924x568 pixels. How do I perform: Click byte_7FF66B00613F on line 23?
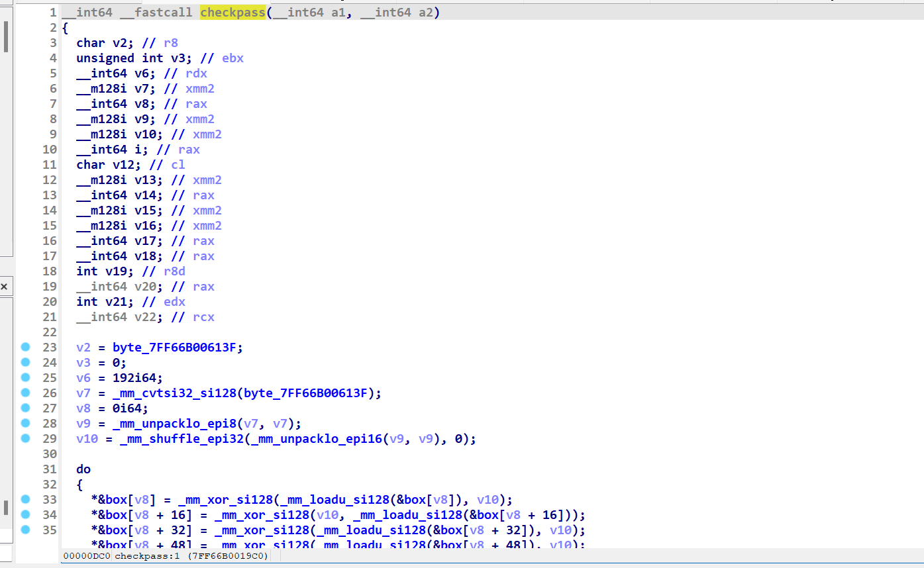point(174,347)
